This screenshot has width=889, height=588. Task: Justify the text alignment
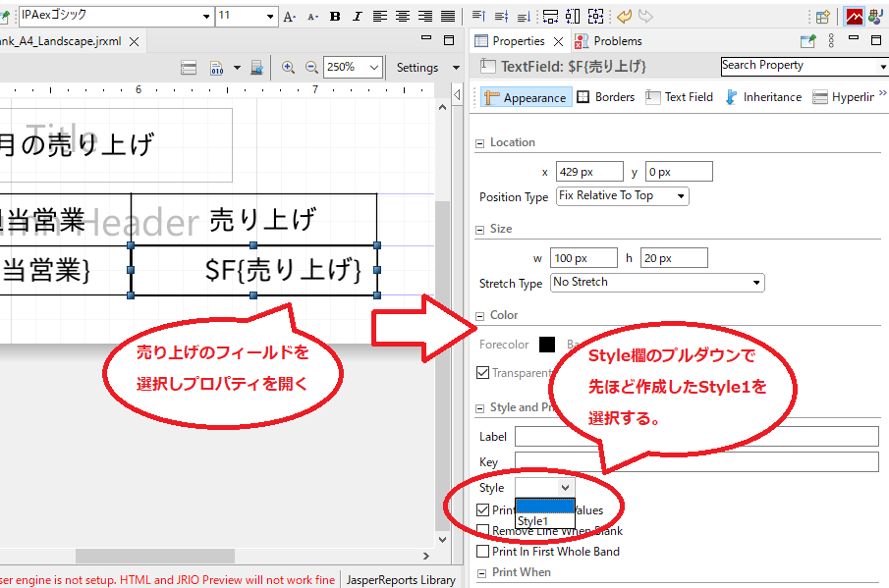(x=448, y=17)
